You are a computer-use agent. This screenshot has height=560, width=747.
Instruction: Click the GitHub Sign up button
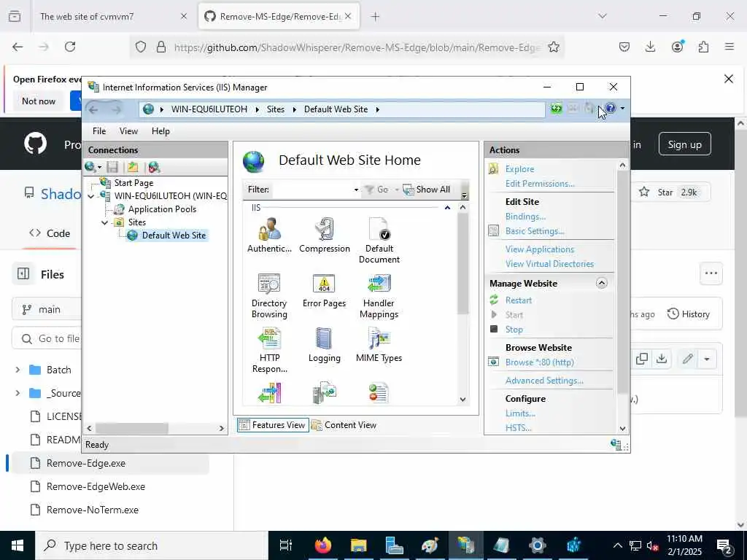coord(684,144)
